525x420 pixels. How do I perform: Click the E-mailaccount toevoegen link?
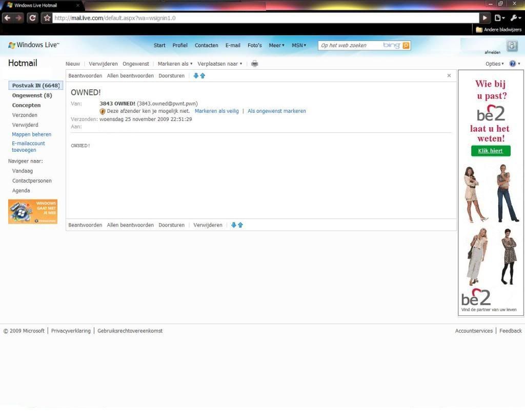point(28,146)
